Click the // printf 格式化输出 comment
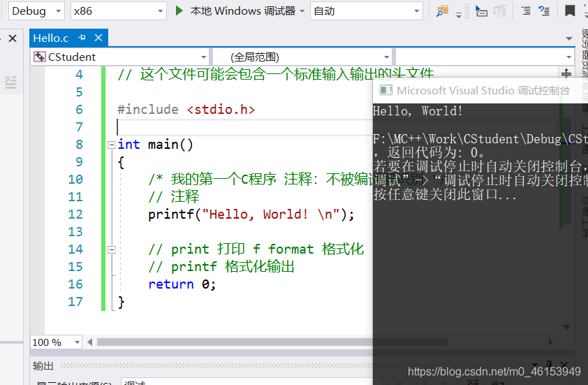Viewport: 588px width, 385px height. (x=221, y=267)
